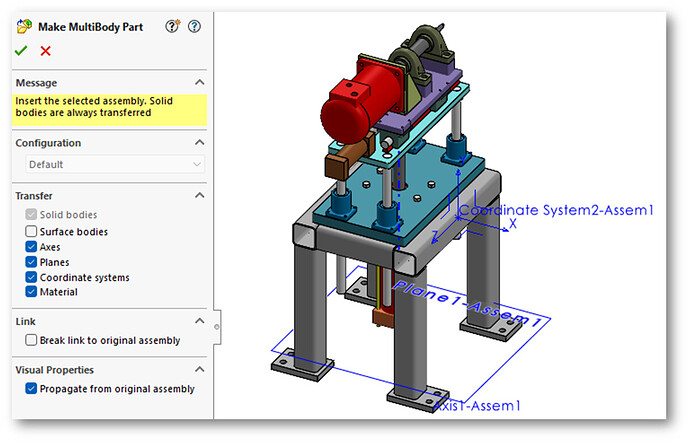
Task: Collapse the Link section
Action: (x=199, y=321)
